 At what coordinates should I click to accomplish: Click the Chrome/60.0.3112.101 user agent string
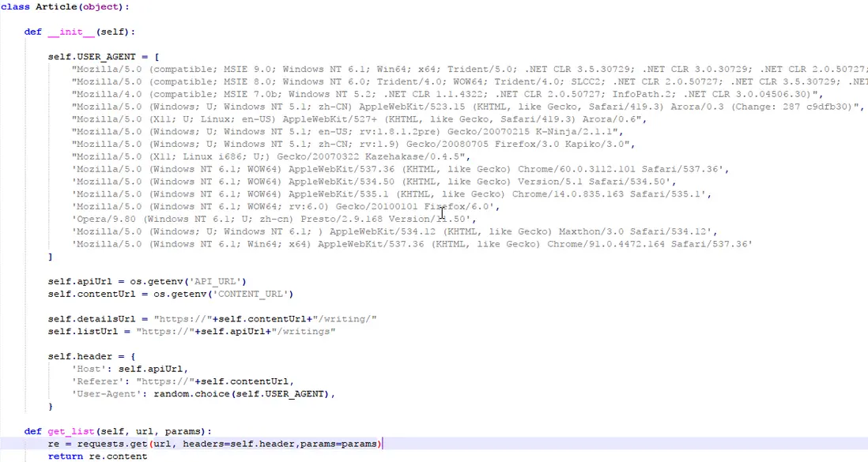400,169
